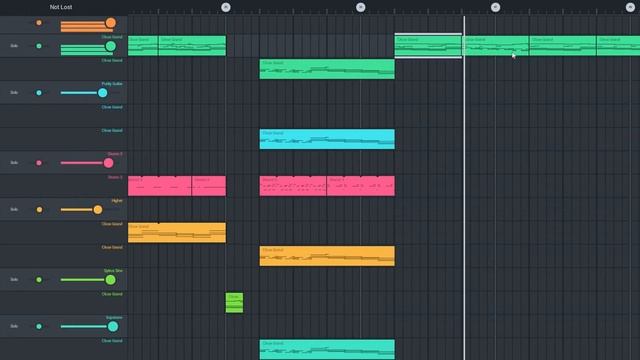Click the Higher track name label
Viewport: 640px width, 360px height.
coord(117,200)
